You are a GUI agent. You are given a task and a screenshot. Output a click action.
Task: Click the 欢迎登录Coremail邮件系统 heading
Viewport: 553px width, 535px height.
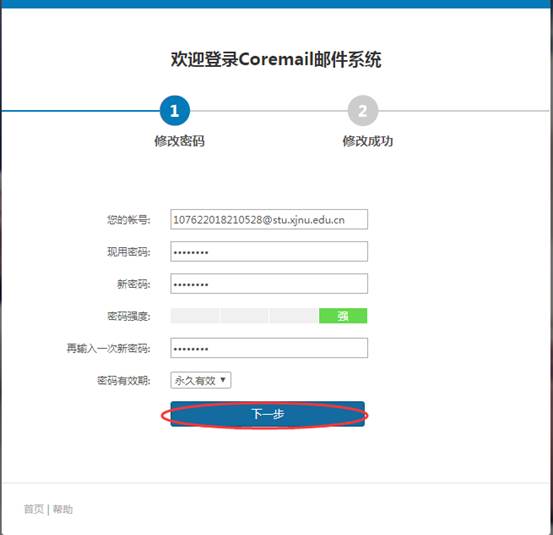pyautogui.click(x=276, y=59)
